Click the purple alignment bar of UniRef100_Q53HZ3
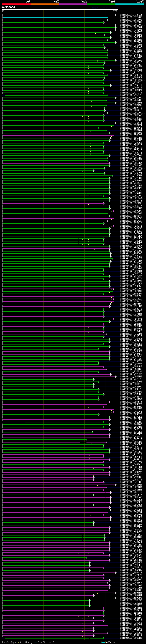146x644 pixels. [58, 135]
